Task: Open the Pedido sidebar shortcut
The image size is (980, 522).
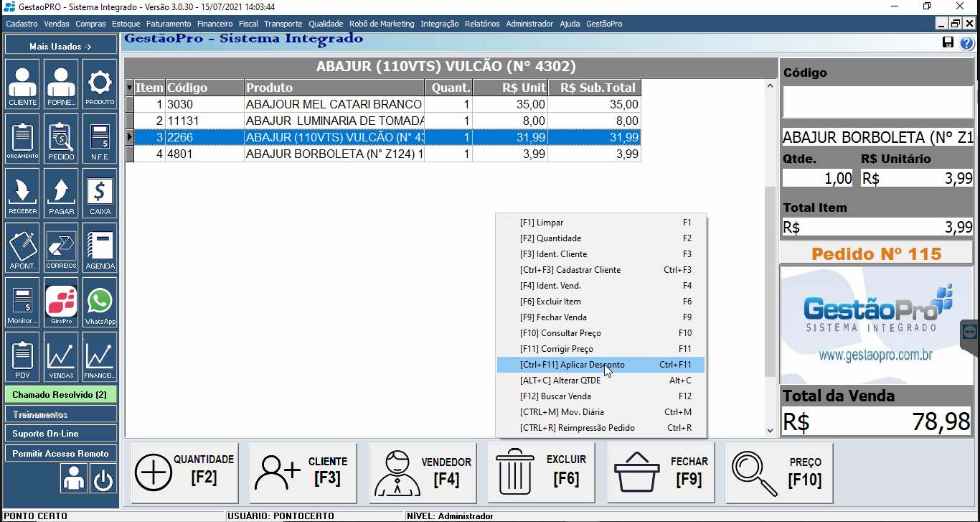Action: click(x=61, y=139)
